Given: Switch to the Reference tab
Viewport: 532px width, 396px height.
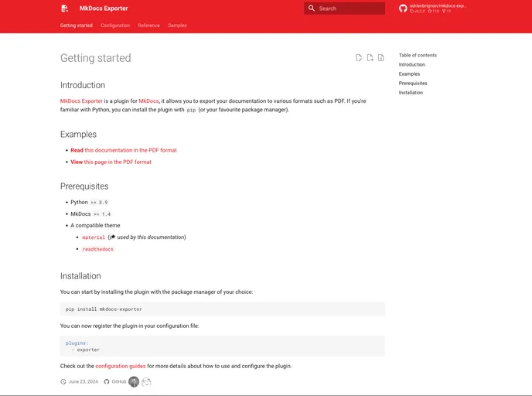Looking at the screenshot, I should tap(149, 26).
